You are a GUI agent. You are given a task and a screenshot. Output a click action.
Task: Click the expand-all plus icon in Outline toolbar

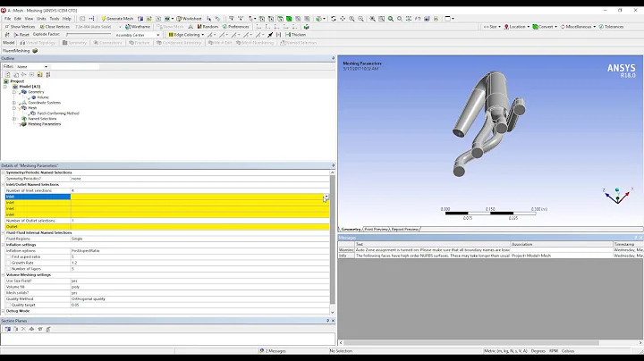tap(31, 75)
